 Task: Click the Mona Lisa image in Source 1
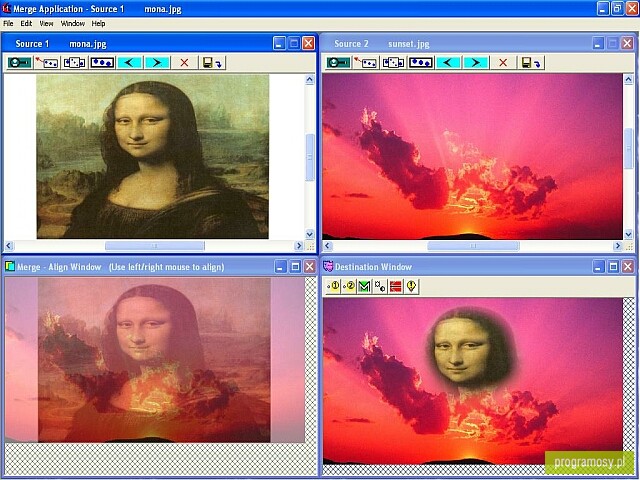coord(153,156)
